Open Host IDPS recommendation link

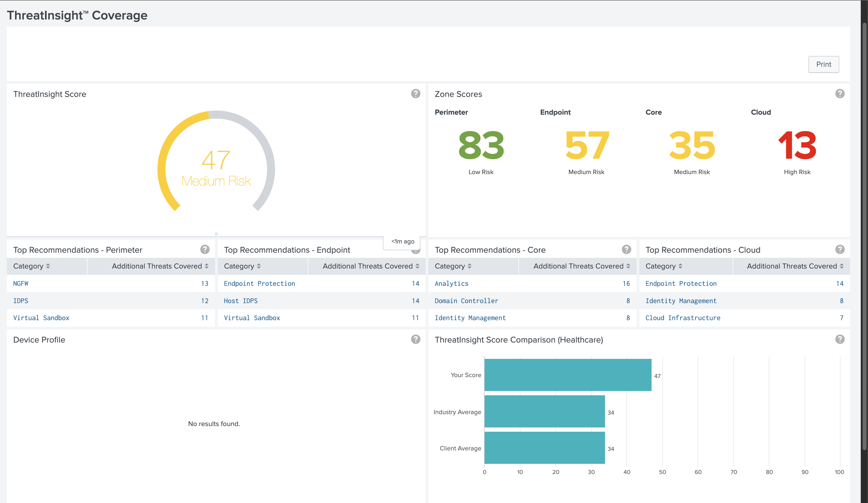click(240, 301)
